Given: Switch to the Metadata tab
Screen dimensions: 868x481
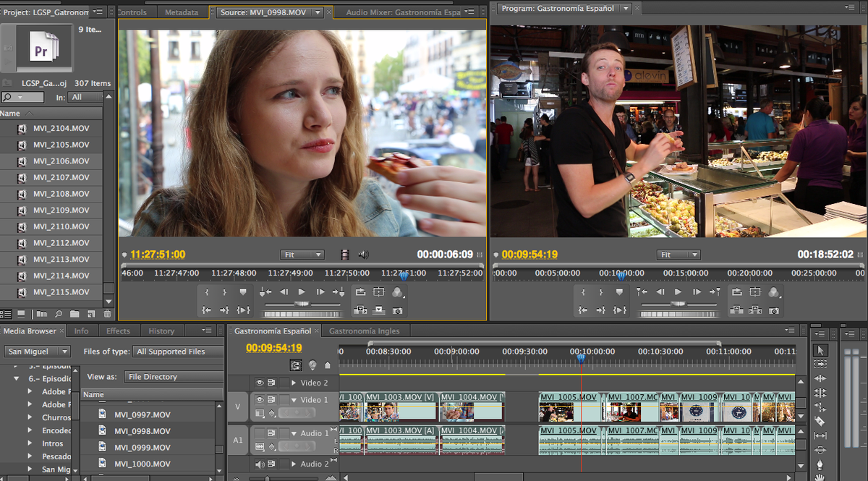Looking at the screenshot, I should click(181, 12).
